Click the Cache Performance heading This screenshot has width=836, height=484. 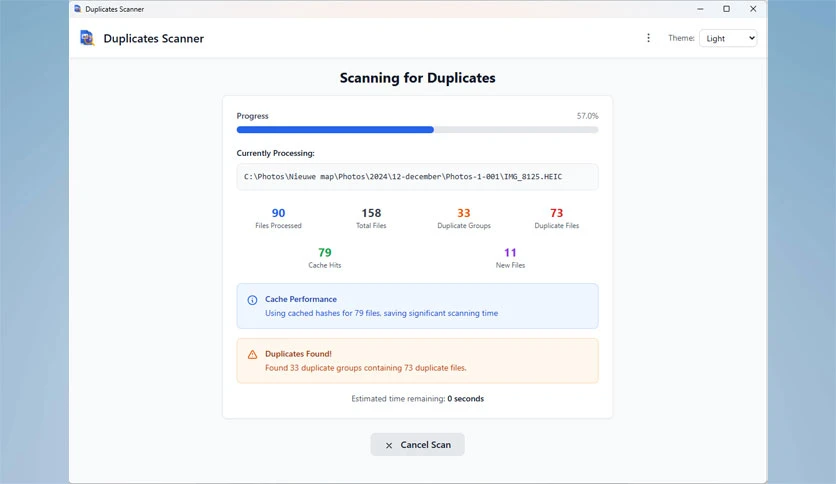[x=301, y=299]
